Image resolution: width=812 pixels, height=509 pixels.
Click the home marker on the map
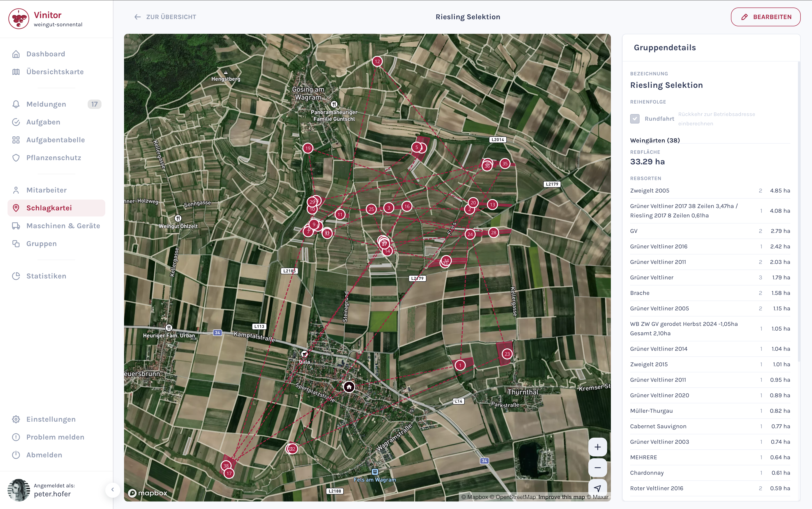[x=349, y=387]
